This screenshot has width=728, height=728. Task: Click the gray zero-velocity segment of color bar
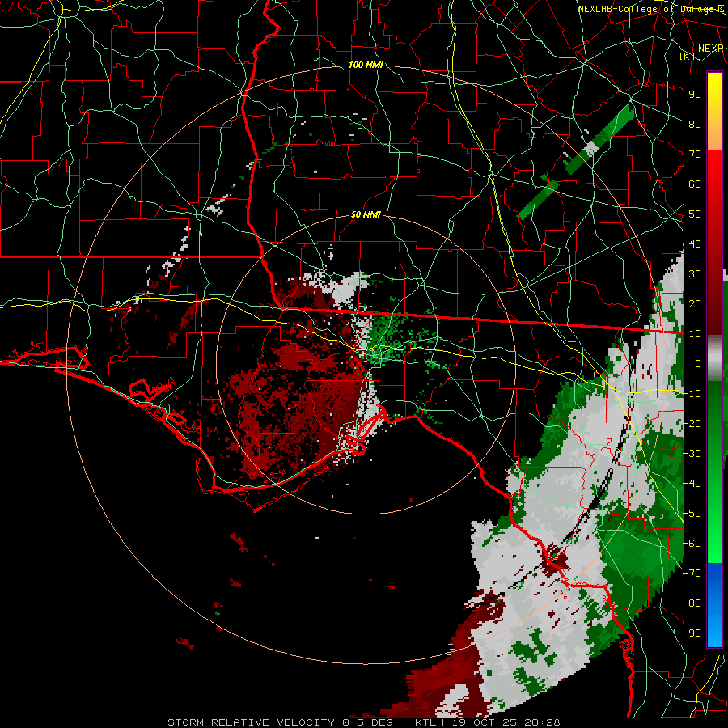(714, 358)
